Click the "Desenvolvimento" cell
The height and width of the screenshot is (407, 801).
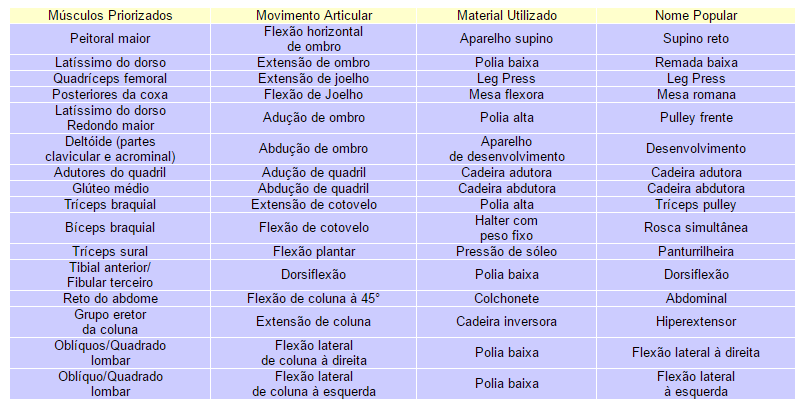pyautogui.click(x=696, y=148)
